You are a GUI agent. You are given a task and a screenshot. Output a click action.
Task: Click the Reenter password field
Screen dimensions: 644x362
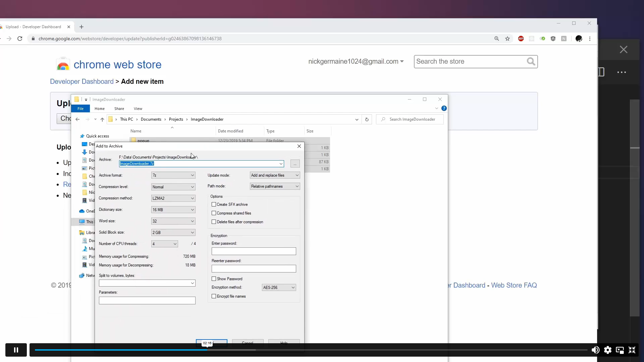(x=254, y=269)
